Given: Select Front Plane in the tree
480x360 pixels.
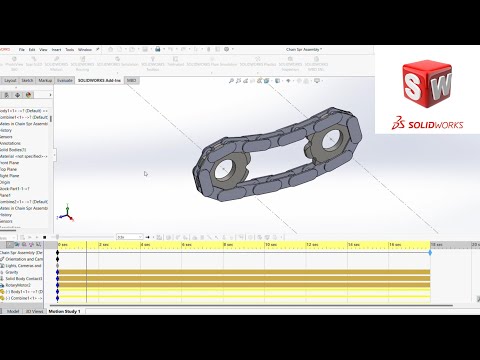Looking at the screenshot, I should tap(9, 163).
